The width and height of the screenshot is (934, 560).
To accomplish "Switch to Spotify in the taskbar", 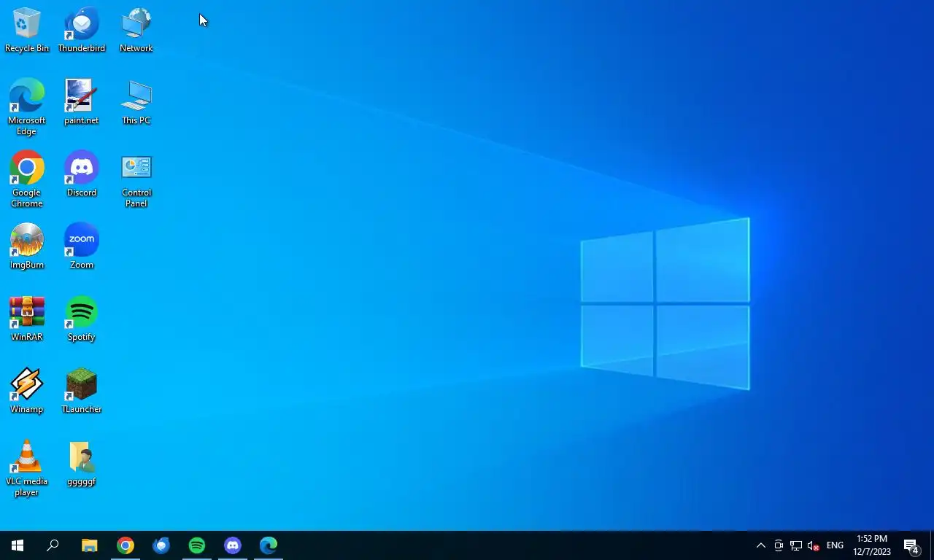I will [197, 545].
